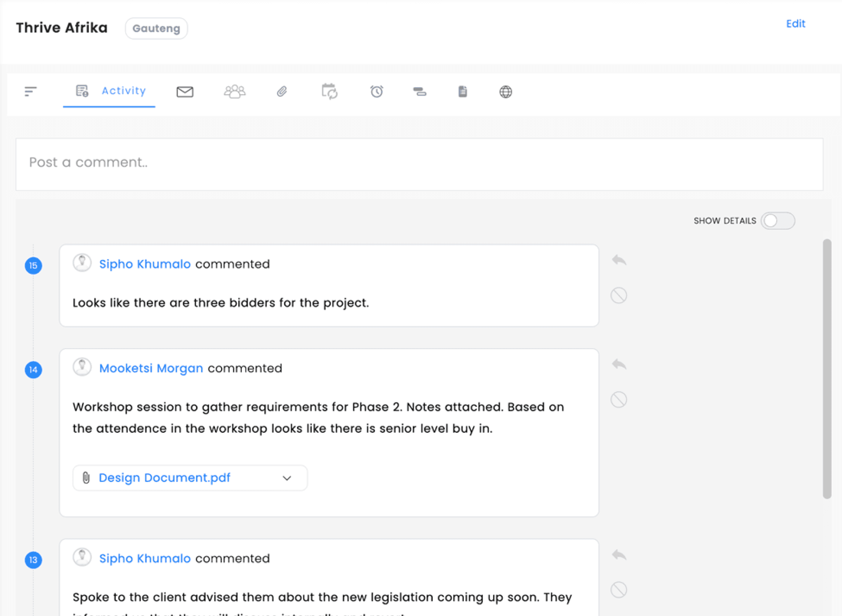Open the people group tab
Screen dimensions: 842x616
[x=235, y=92]
